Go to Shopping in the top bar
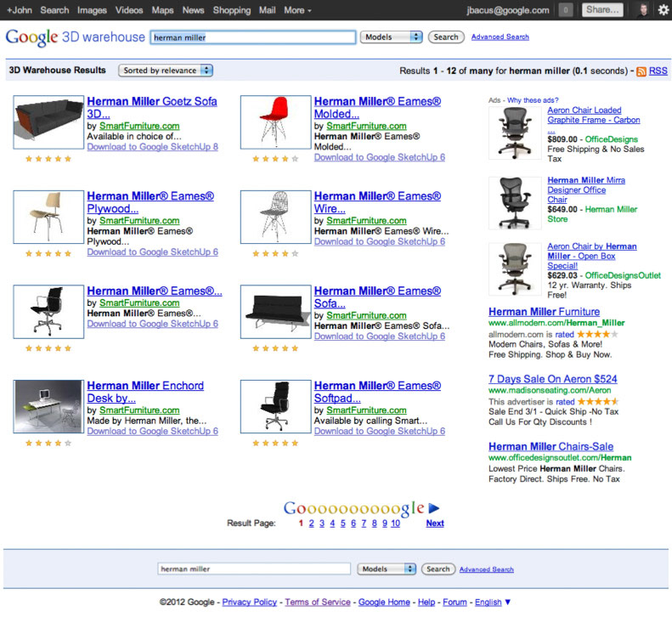Image resolution: width=672 pixels, height=622 pixels. 232,10
